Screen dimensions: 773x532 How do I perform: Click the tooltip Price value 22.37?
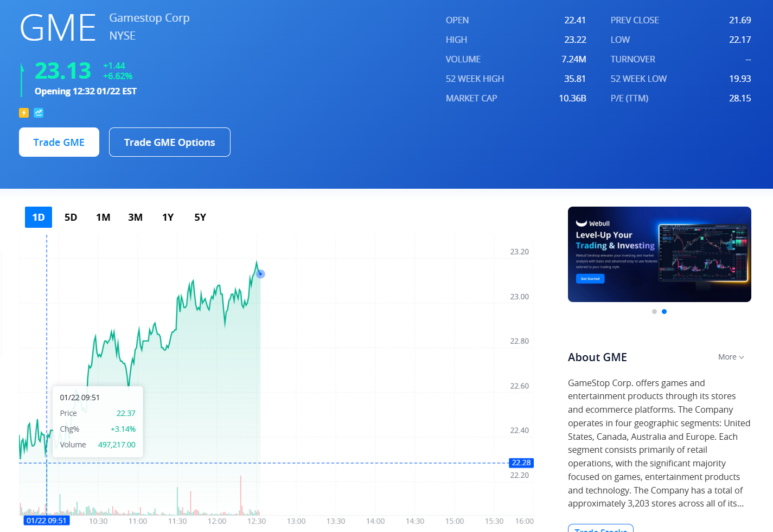click(126, 413)
